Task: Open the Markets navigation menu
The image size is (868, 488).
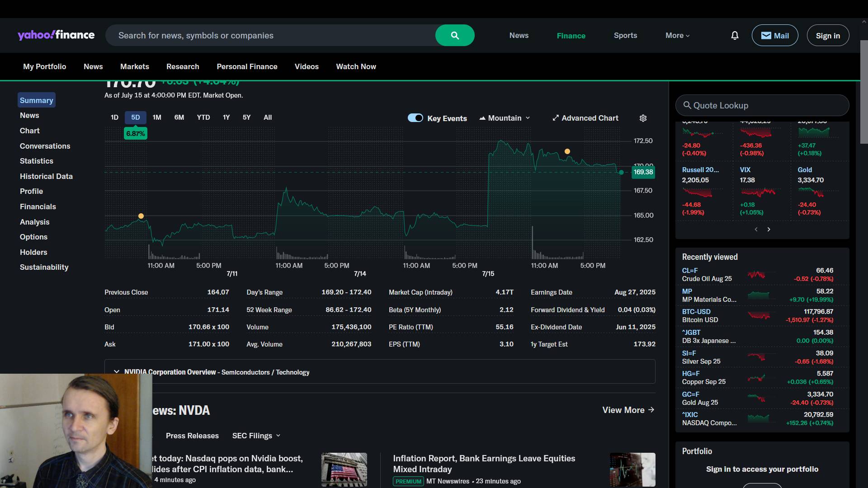Action: [134, 66]
